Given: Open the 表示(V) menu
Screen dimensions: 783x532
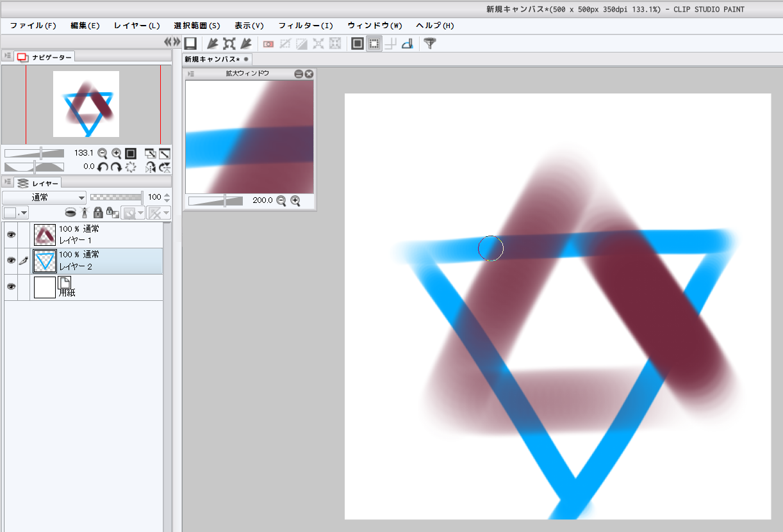Looking at the screenshot, I should pyautogui.click(x=249, y=26).
